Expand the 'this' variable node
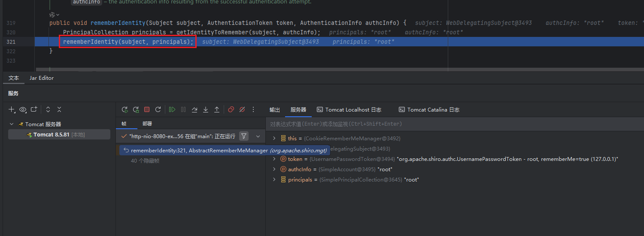The height and width of the screenshot is (236, 644). tap(274, 138)
